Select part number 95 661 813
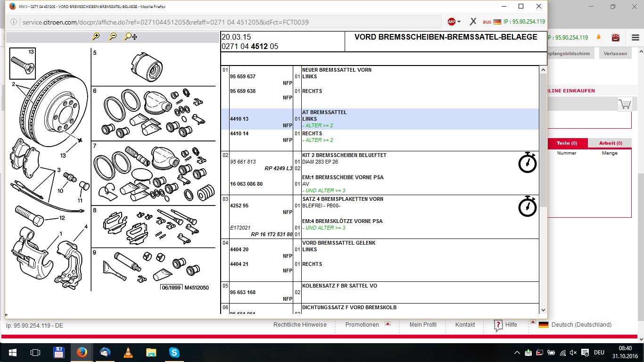 pos(243,162)
